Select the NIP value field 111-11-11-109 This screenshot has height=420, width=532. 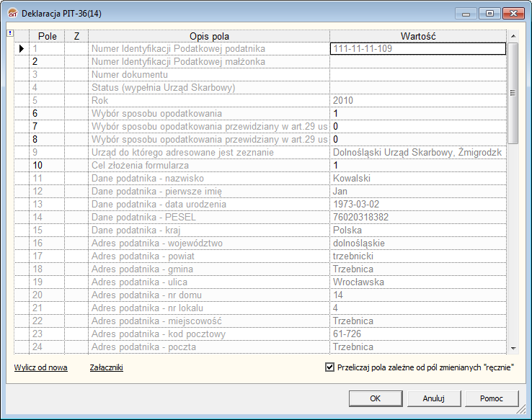click(x=418, y=49)
